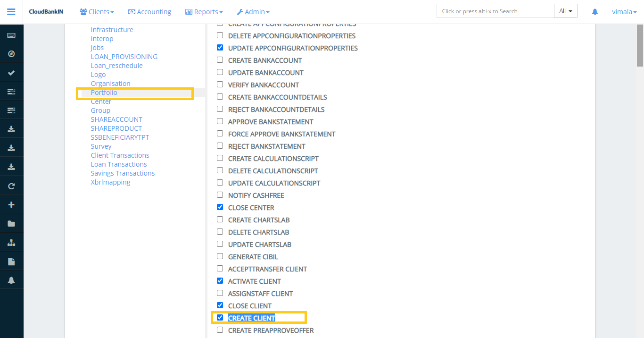The image size is (644, 338).
Task: Expand the All search filter dropdown
Action: point(565,10)
